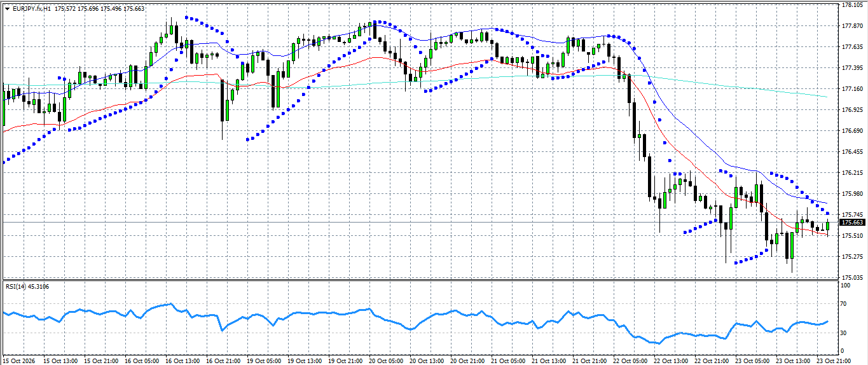Screen dimensions: 868x365
Task: Click the 20 Oct 13:00 time label
Action: click(x=428, y=361)
